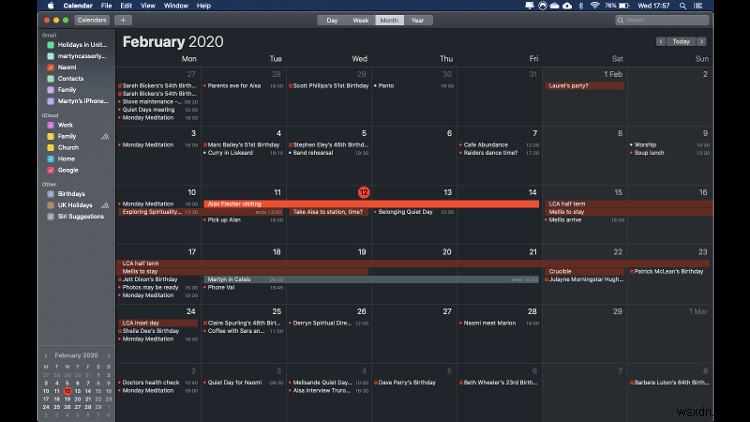Click the plus button to add event
Image resolution: width=750 pixels, height=422 pixels.
pyautogui.click(x=123, y=20)
